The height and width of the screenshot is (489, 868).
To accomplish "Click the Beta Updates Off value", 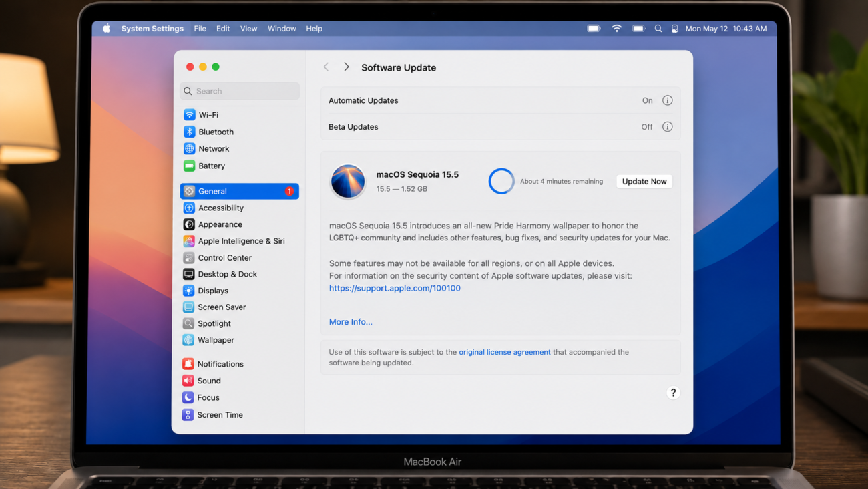I will pos(647,126).
